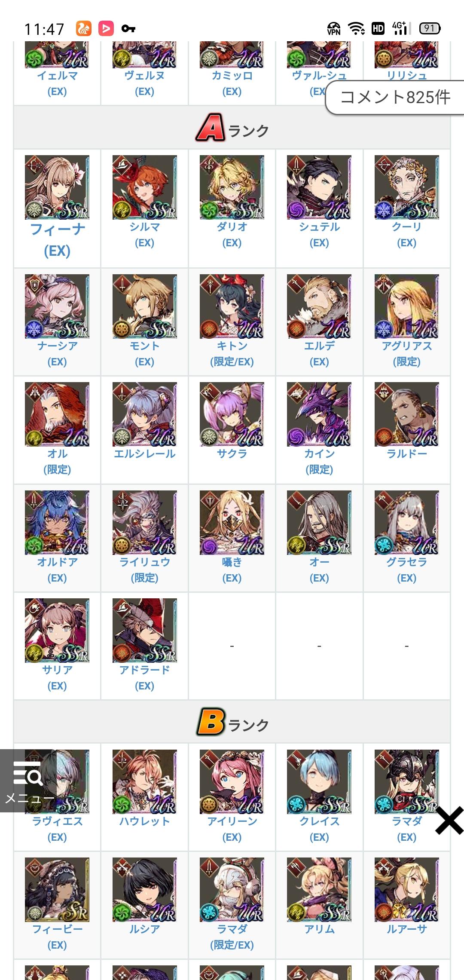Image resolution: width=464 pixels, height=980 pixels.
Task: Close the overlay with the black X
Action: [449, 821]
